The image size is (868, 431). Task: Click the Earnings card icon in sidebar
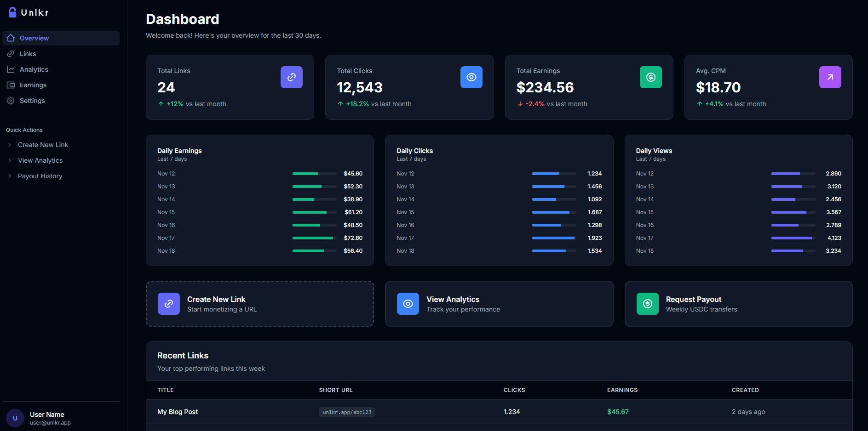(x=11, y=85)
